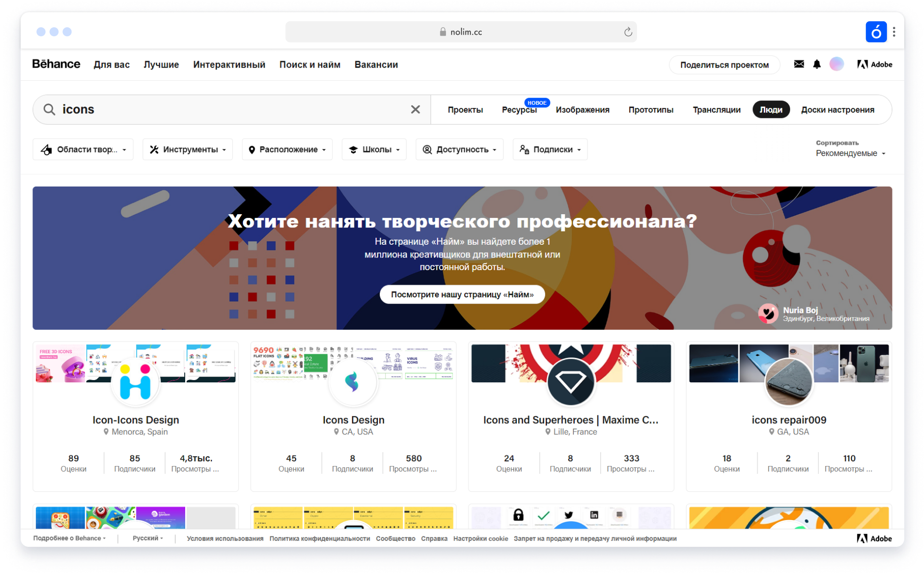
Task: Clear the search query with the X
Action: (415, 109)
